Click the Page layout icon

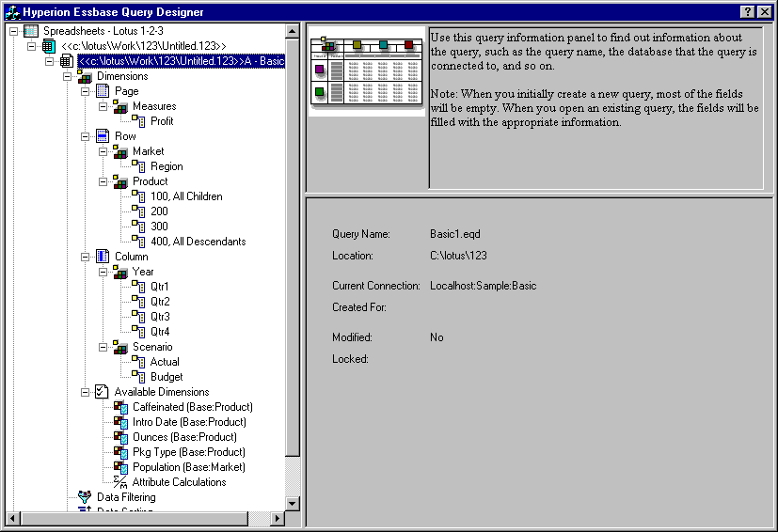pos(103,91)
